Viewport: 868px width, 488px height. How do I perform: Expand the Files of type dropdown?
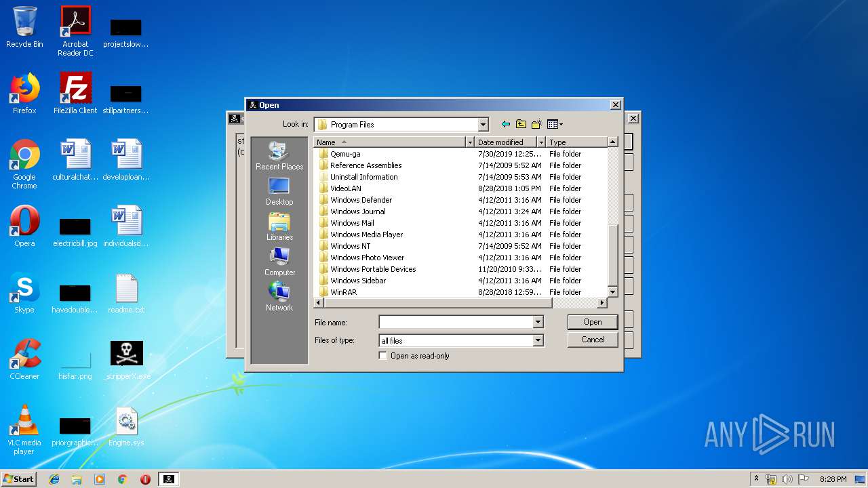coord(538,341)
